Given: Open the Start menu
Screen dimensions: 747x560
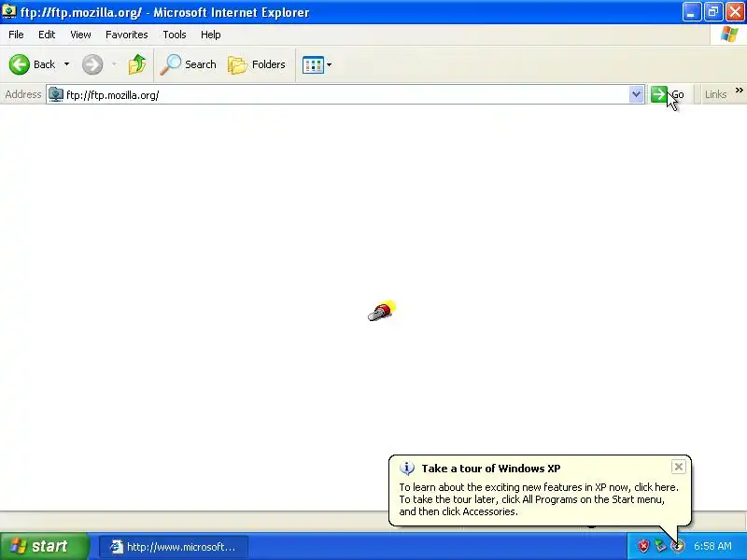Looking at the screenshot, I should [x=45, y=546].
